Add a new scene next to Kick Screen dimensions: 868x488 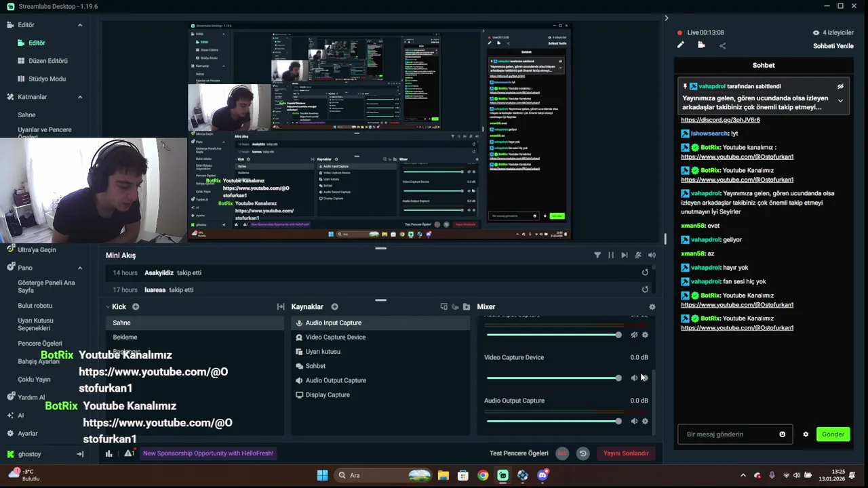coord(136,306)
